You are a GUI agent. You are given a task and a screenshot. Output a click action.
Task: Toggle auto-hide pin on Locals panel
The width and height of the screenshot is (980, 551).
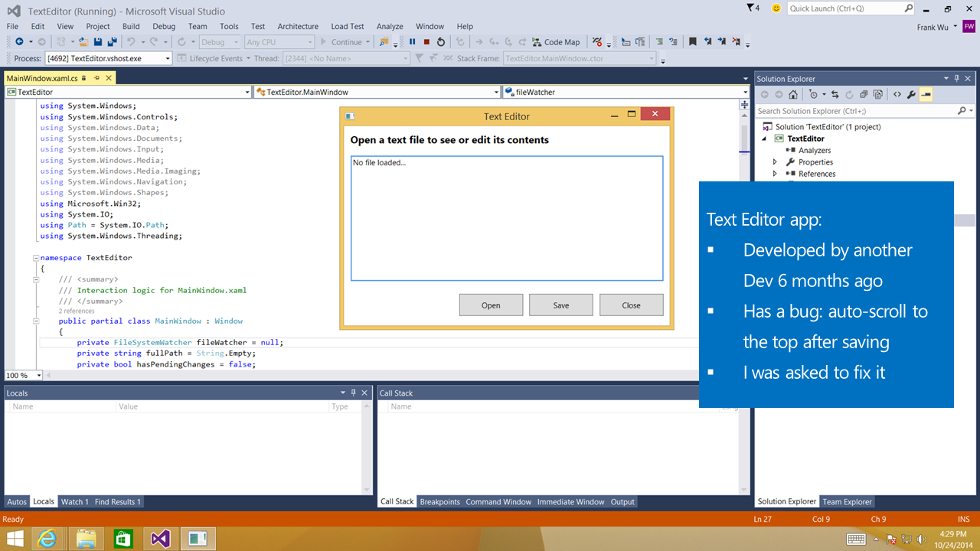[x=354, y=393]
